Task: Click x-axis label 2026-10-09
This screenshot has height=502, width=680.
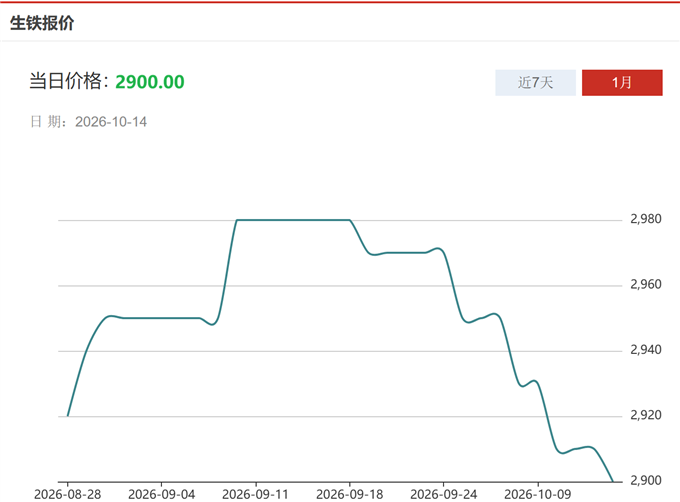Action: click(x=537, y=494)
